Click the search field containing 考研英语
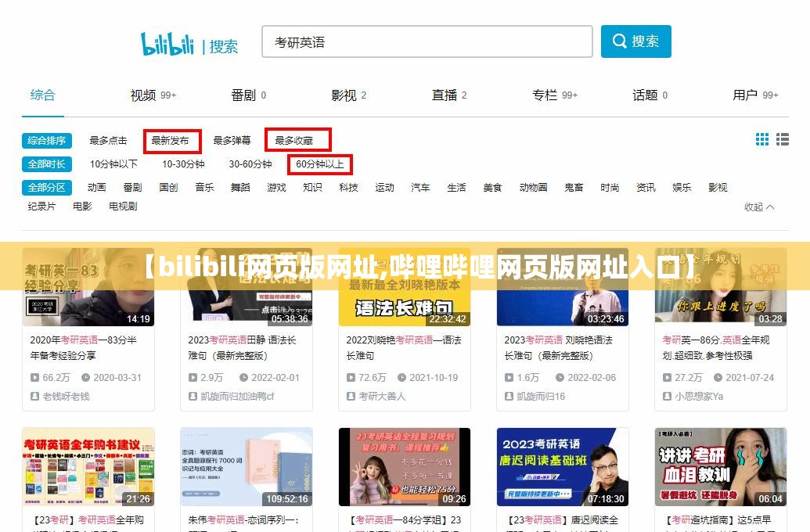 tap(427, 41)
